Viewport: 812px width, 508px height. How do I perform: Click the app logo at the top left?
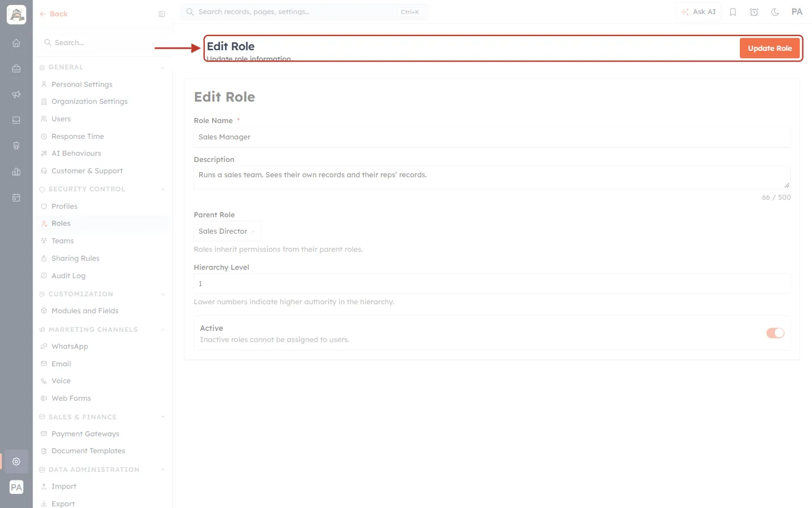click(16, 15)
